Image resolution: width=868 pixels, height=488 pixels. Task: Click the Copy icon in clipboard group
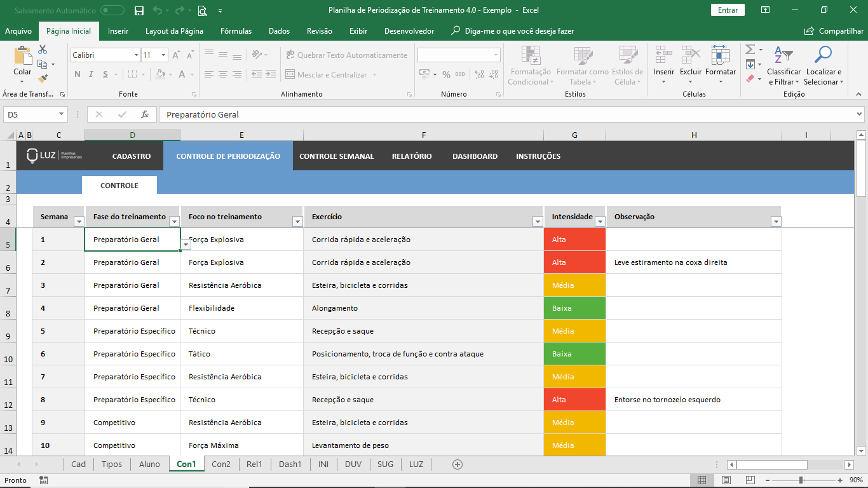coord(43,64)
